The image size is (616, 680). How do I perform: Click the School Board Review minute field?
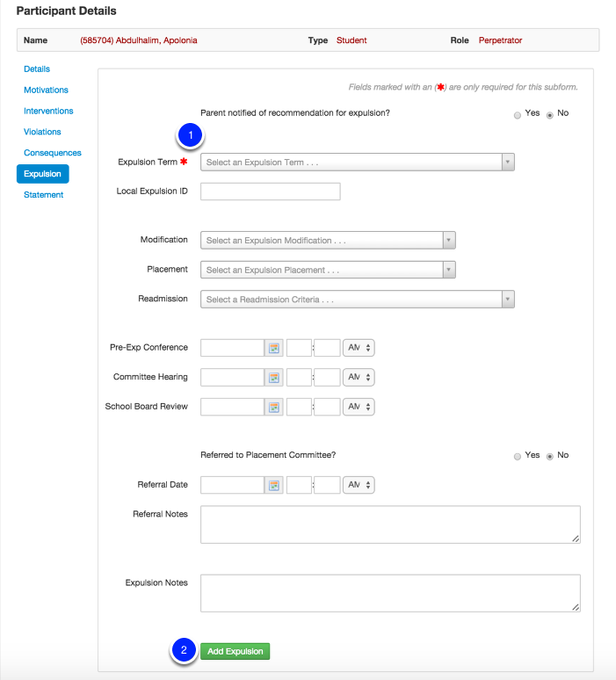[327, 407]
